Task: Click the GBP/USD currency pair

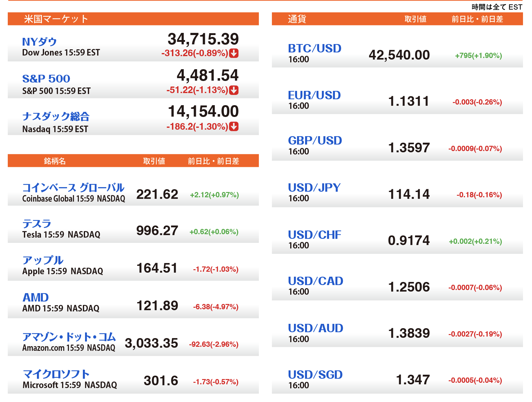Action: 315,141
